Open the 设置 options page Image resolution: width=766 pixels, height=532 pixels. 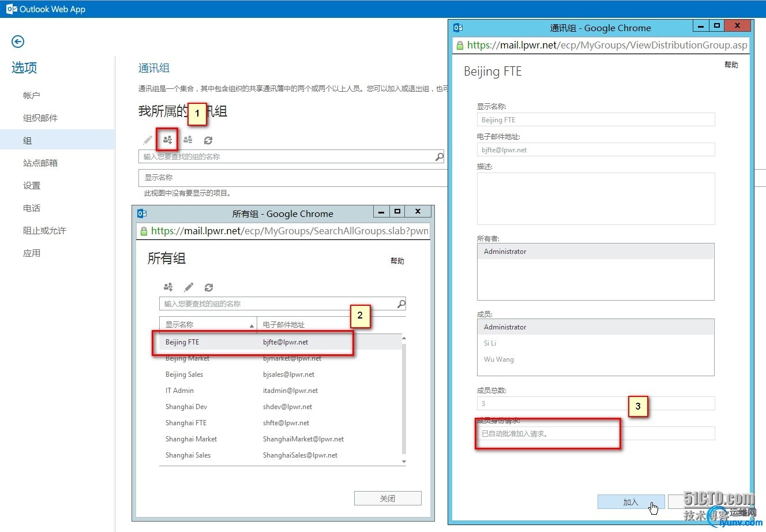click(x=32, y=185)
